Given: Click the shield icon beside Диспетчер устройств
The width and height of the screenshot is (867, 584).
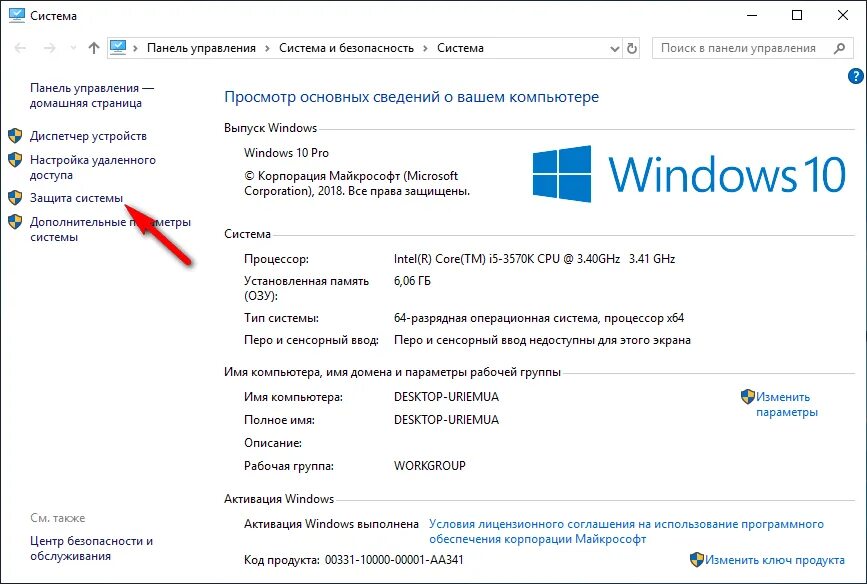Looking at the screenshot, I should coord(15,135).
